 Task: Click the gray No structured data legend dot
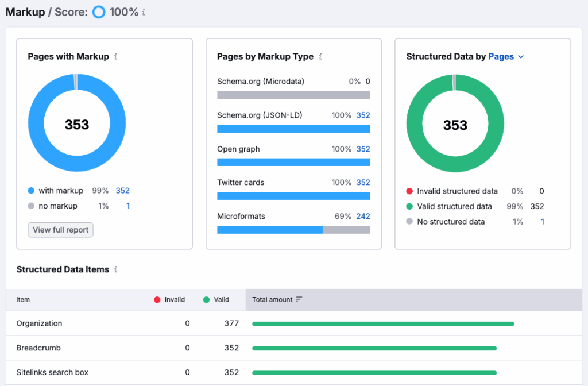(x=409, y=222)
